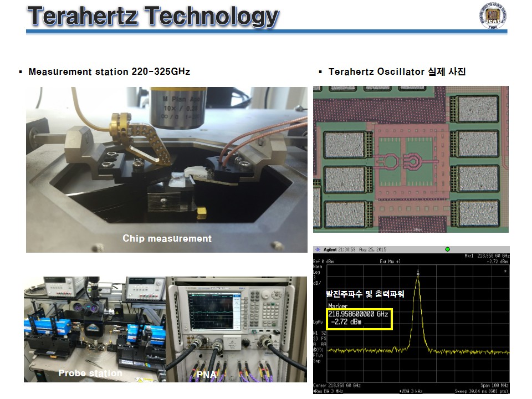Click the Span 100 MHz label
The height and width of the screenshot is (399, 532).
pyautogui.click(x=495, y=386)
